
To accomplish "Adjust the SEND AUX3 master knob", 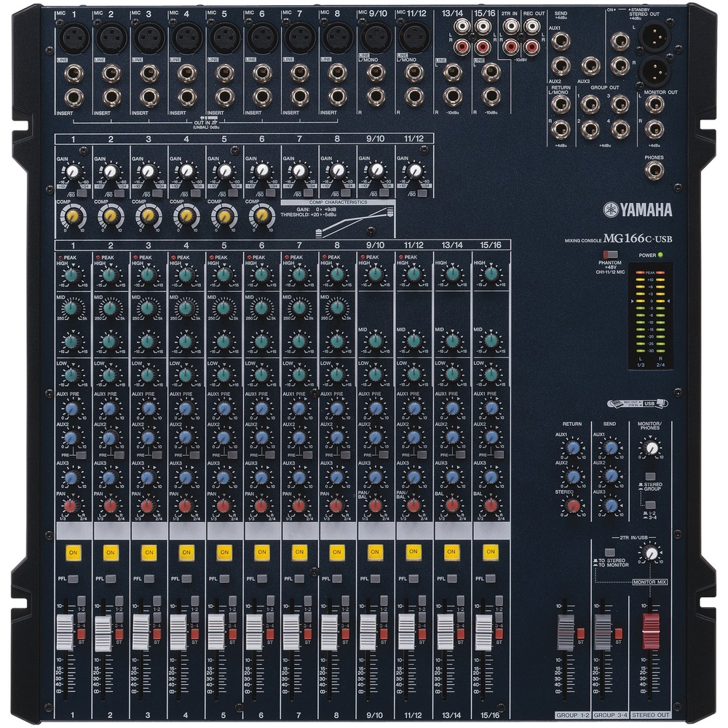I will click(x=612, y=505).
